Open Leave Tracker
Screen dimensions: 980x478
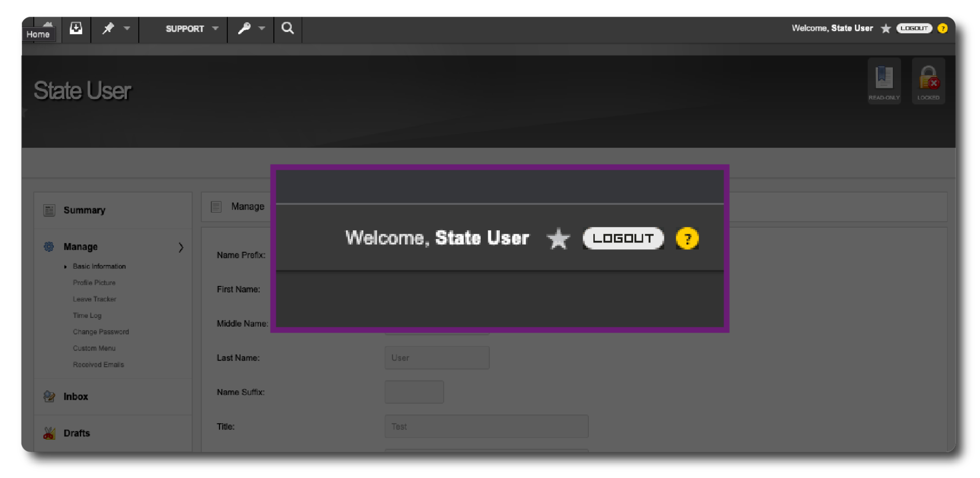pyautogui.click(x=95, y=299)
